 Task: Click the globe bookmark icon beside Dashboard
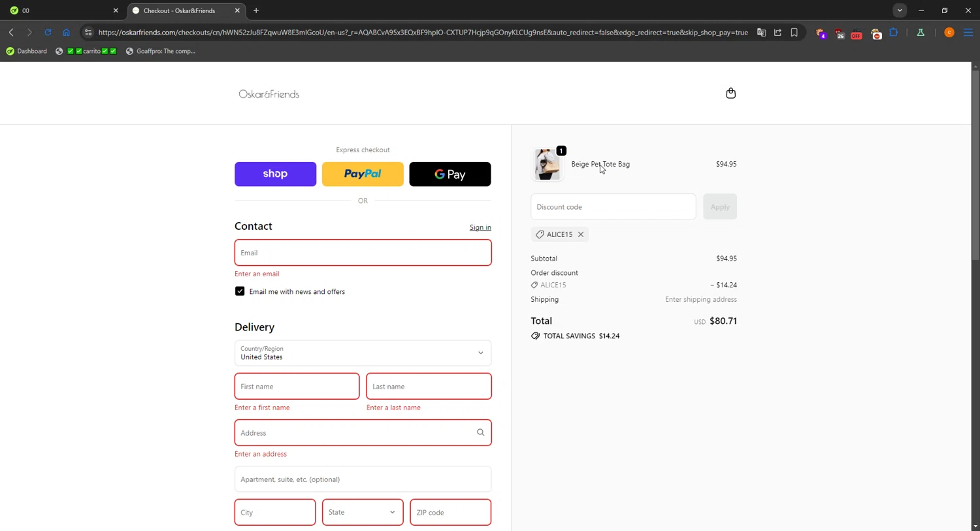59,51
